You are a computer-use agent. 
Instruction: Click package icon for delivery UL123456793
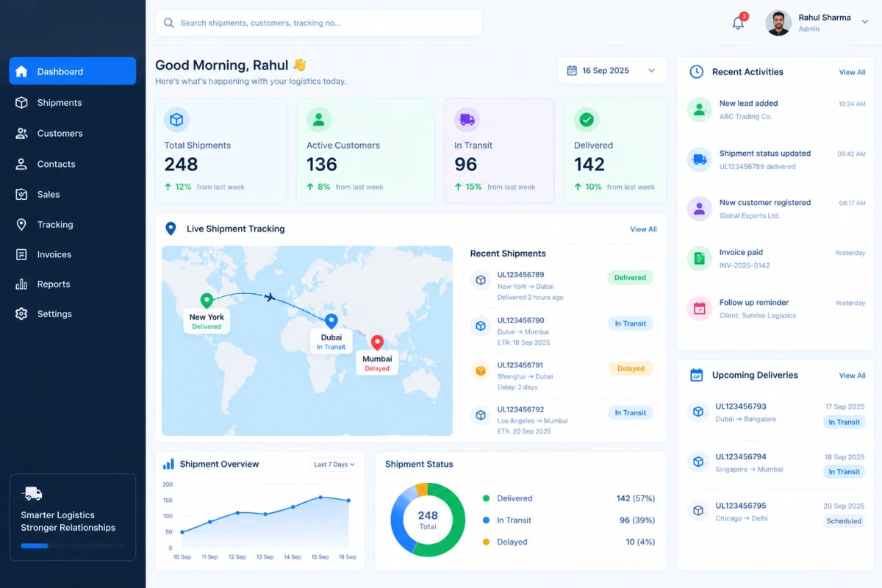point(697,412)
